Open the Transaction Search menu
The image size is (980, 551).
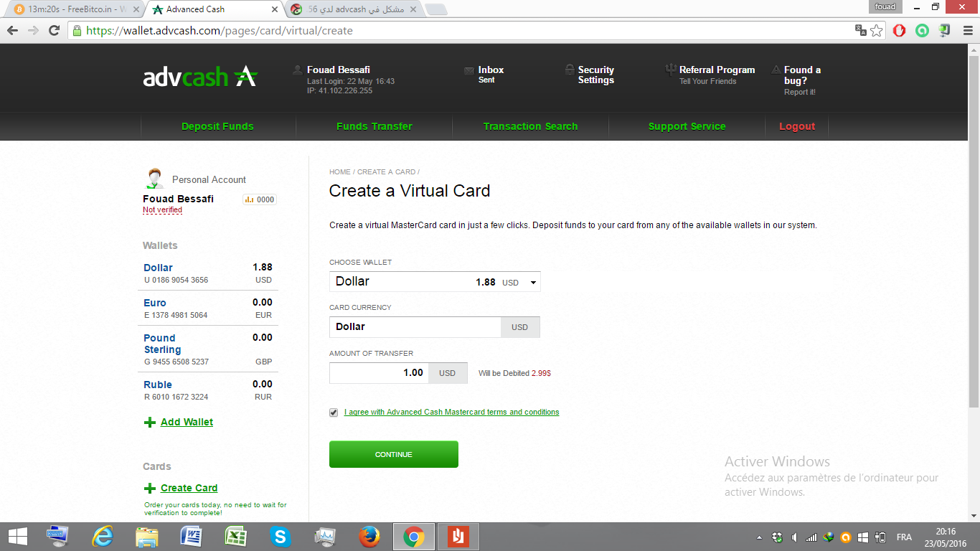[x=530, y=126]
